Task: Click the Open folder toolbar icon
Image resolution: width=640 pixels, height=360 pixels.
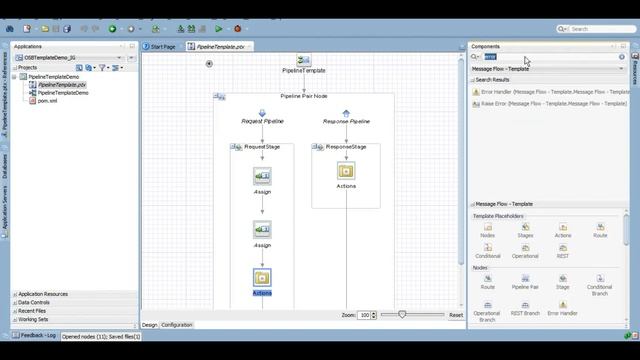Action: pyautogui.click(x=45, y=29)
